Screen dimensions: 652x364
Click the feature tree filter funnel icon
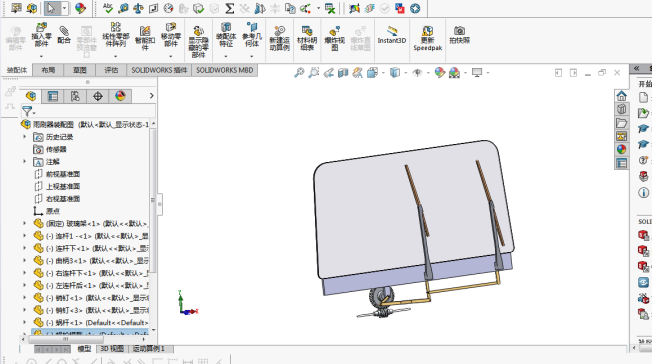coord(27,111)
